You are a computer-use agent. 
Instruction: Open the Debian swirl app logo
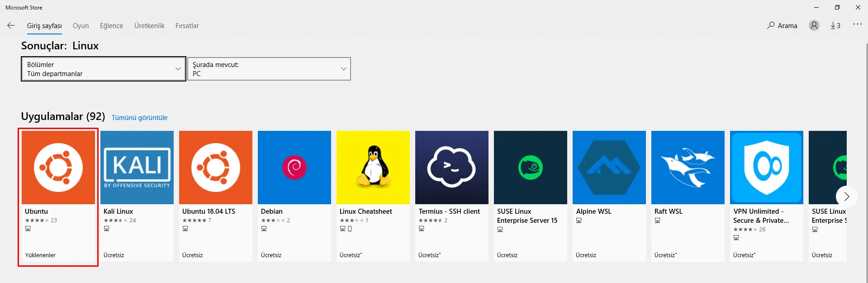point(294,168)
